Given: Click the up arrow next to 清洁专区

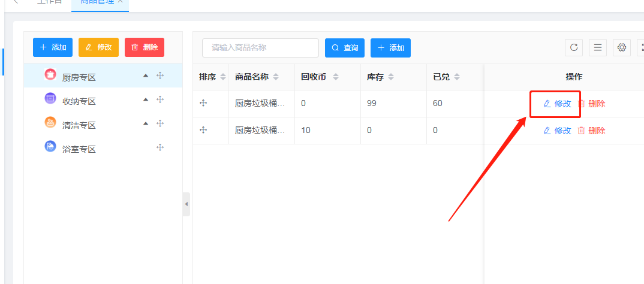Looking at the screenshot, I should point(145,123).
